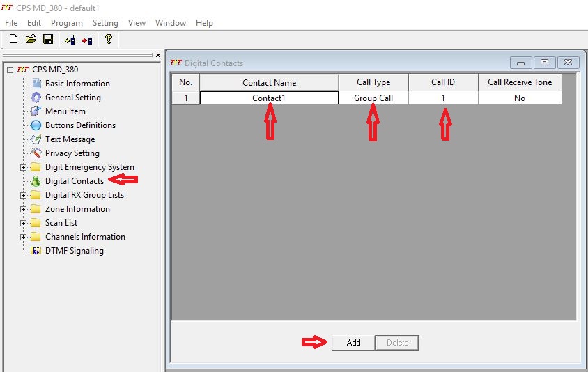Click the Menu Item icon in tree
588x372 pixels.
pos(36,111)
